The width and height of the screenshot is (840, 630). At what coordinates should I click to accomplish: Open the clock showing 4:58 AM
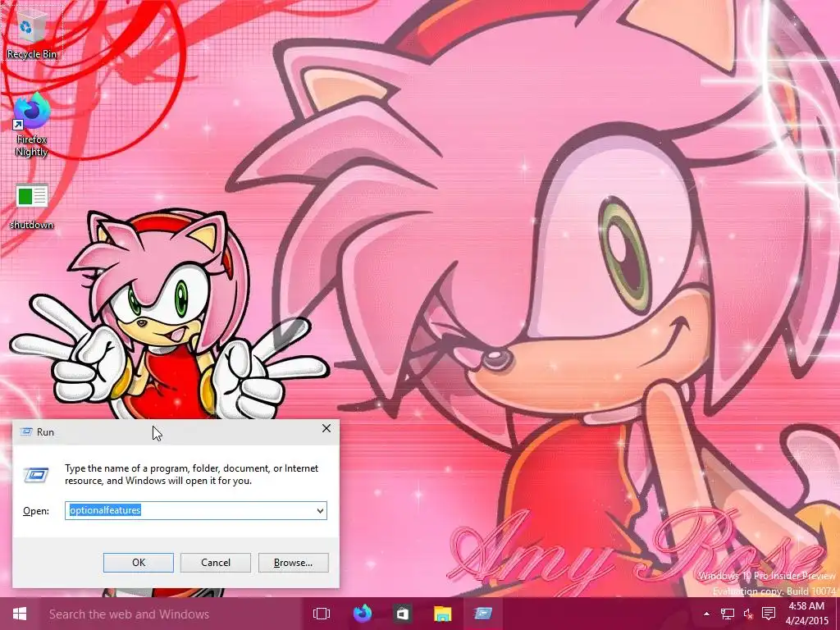(x=806, y=614)
